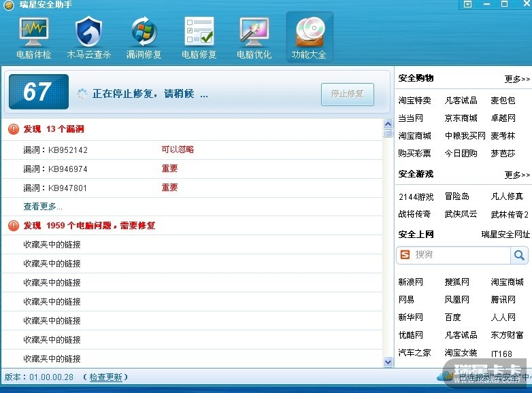This screenshot has width=532, height=393.
Task: Open 淘宝女装 website link
Action: 461,353
